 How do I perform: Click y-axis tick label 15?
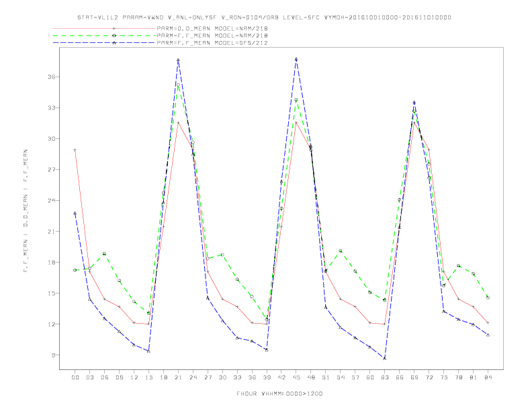[x=52, y=293]
